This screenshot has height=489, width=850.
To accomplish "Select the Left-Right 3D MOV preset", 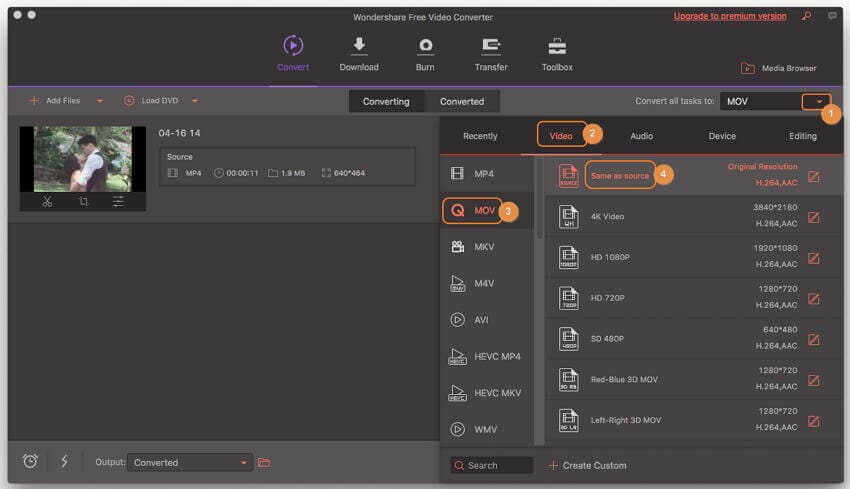I will click(x=693, y=420).
